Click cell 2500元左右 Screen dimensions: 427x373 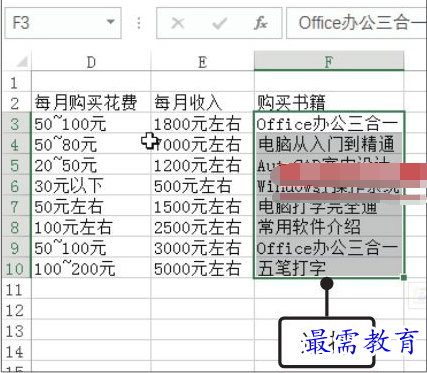tap(202, 227)
